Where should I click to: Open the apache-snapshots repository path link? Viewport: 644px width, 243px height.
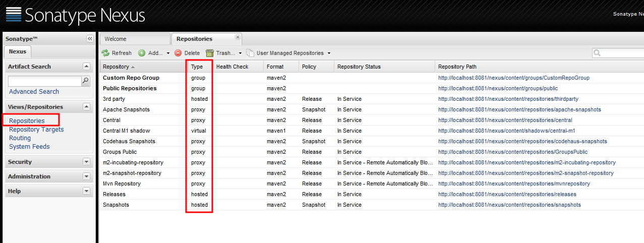point(519,109)
